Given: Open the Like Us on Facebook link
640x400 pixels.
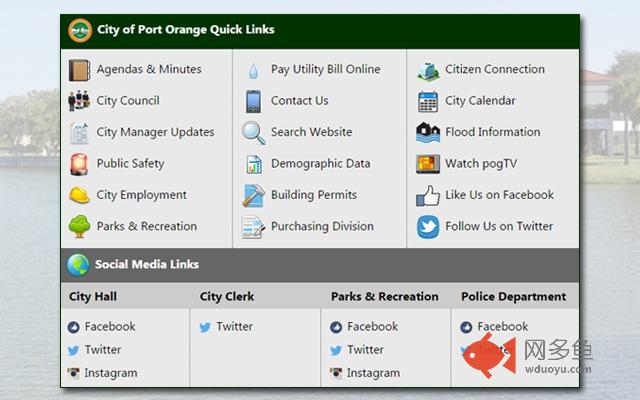Looking at the screenshot, I should coord(499,195).
